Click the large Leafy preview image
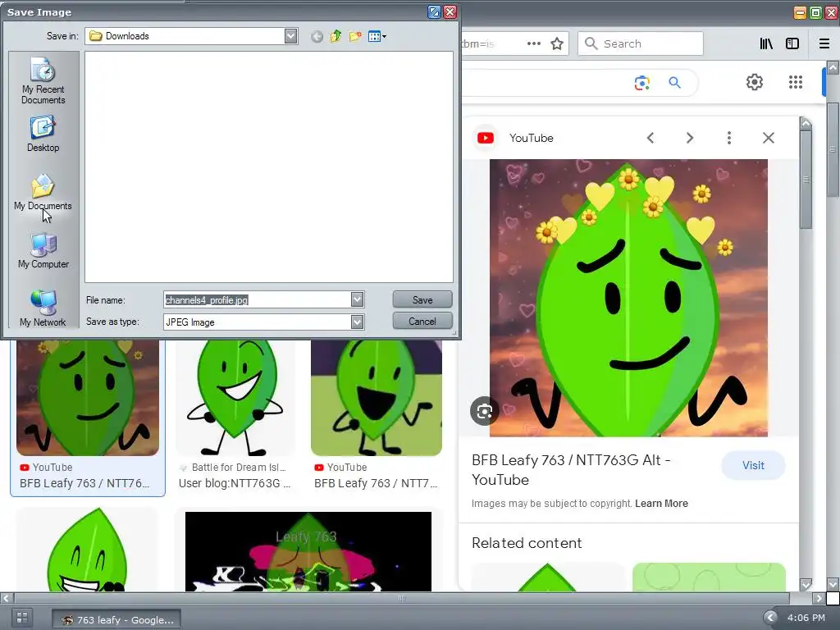The image size is (840, 630). 628,298
